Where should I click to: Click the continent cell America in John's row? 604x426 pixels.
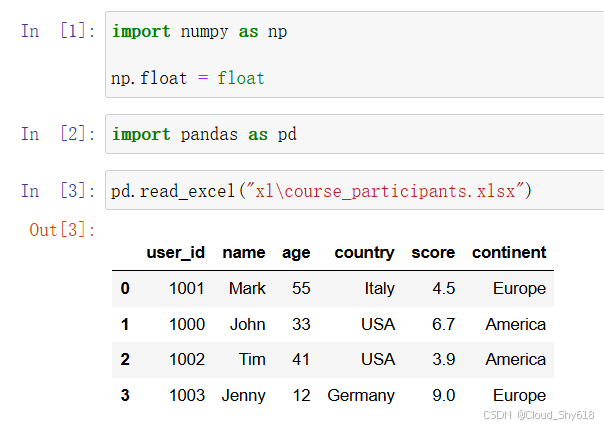click(515, 324)
